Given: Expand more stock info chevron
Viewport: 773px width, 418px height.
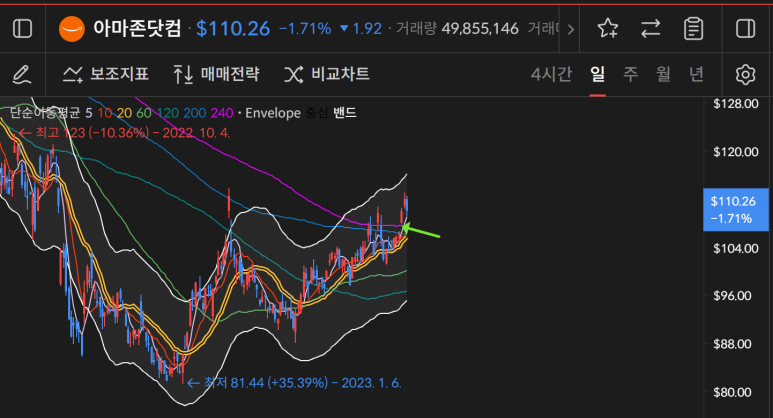Looking at the screenshot, I should [570, 29].
